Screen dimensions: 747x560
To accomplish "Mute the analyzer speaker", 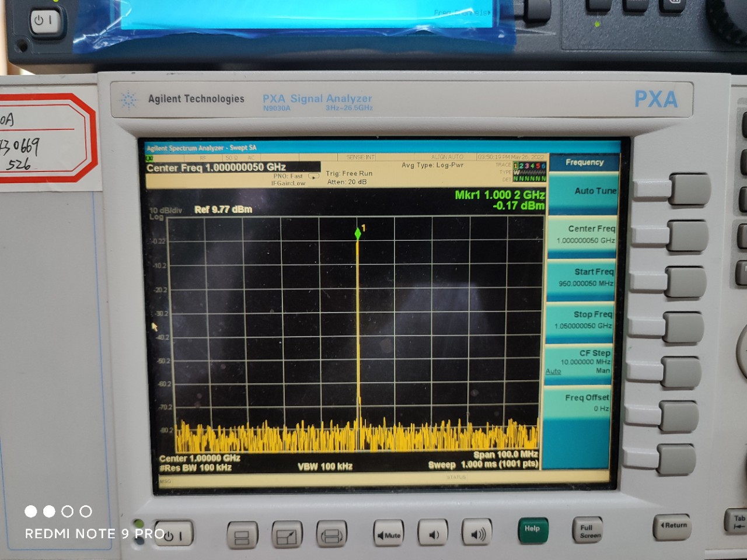I will point(389,534).
